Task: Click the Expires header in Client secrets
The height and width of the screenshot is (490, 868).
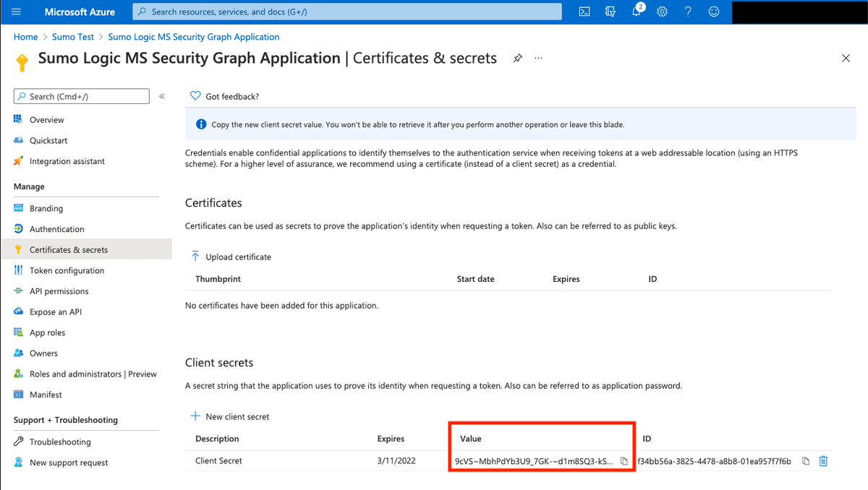Action: [x=391, y=439]
